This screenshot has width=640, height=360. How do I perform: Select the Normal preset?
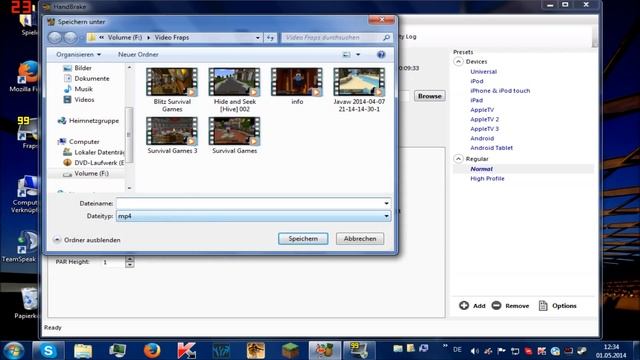click(x=481, y=169)
